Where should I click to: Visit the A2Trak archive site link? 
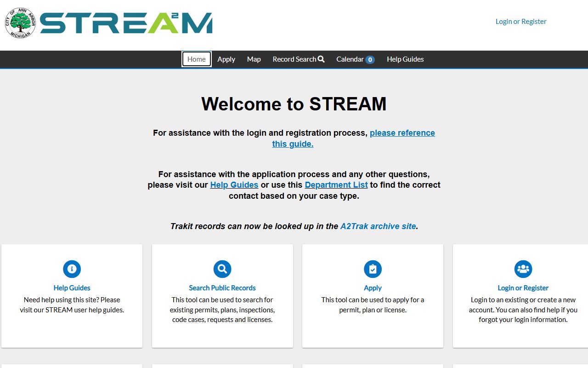pyautogui.click(x=378, y=226)
